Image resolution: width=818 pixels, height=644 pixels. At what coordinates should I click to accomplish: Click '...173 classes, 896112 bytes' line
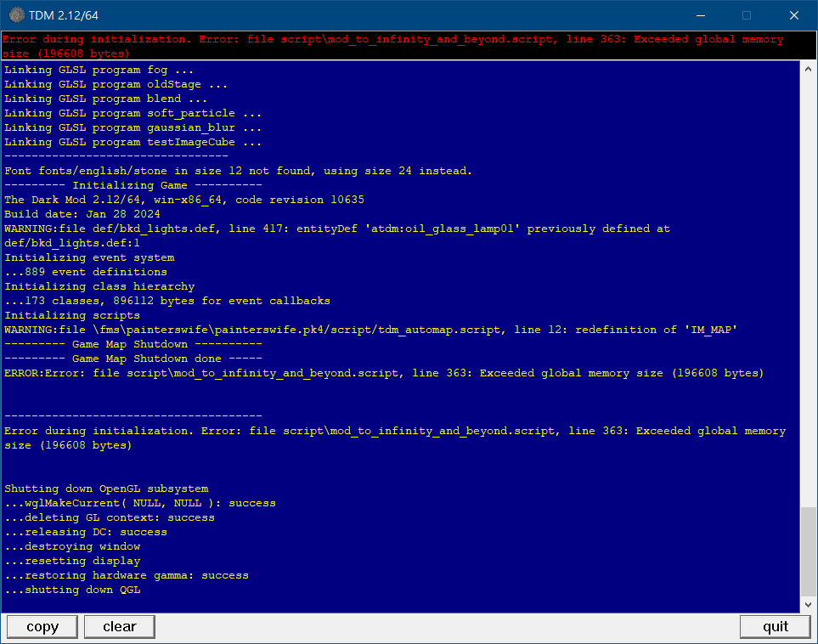point(167,301)
